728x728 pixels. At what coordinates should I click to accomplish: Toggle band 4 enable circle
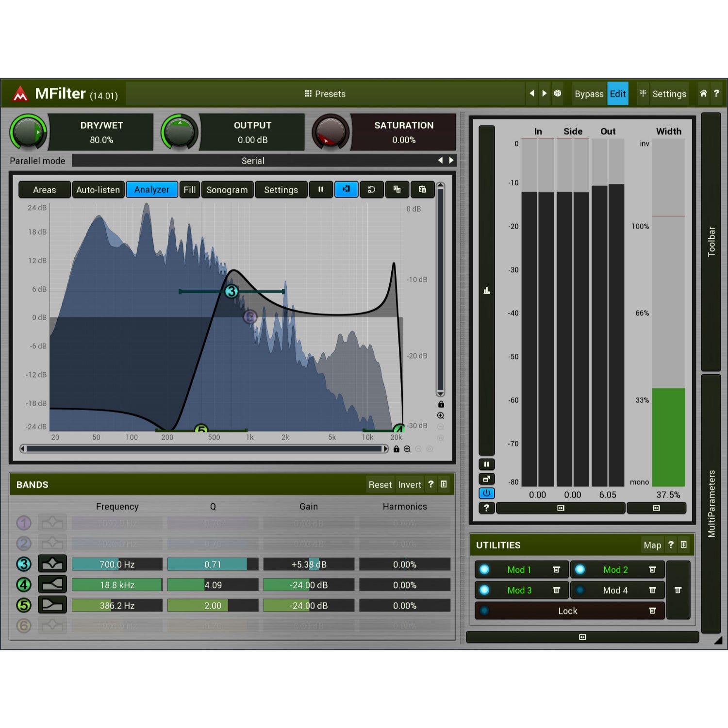[24, 584]
